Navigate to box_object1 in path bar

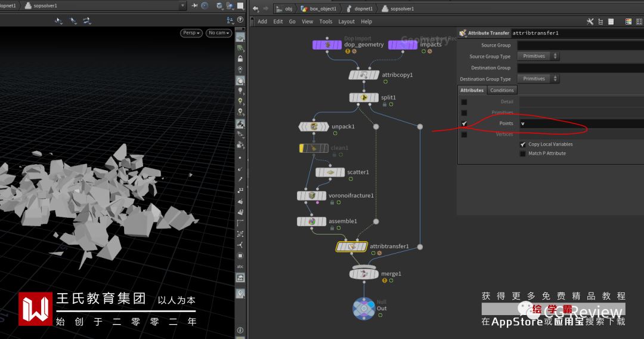tap(318, 8)
